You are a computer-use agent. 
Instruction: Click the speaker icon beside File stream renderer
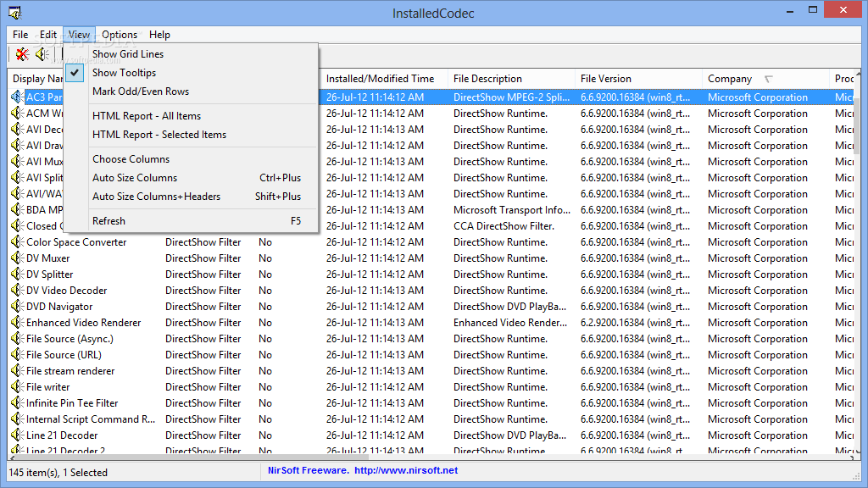click(17, 371)
